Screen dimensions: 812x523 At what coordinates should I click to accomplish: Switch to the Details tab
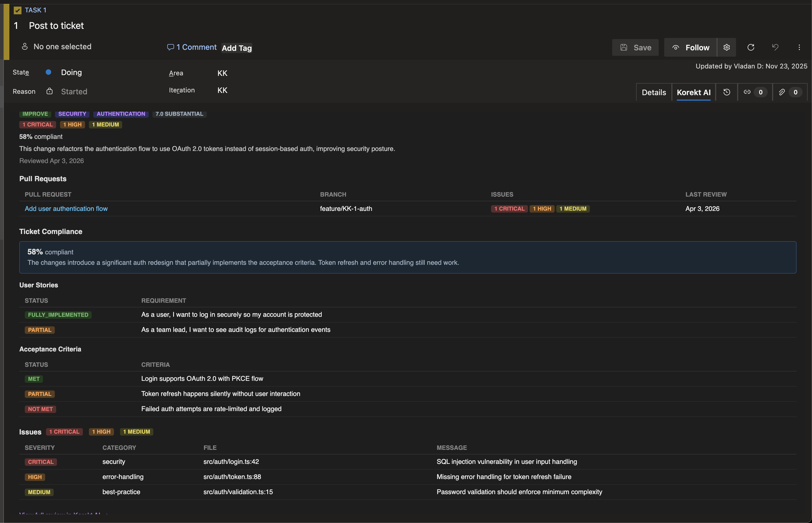coord(653,92)
